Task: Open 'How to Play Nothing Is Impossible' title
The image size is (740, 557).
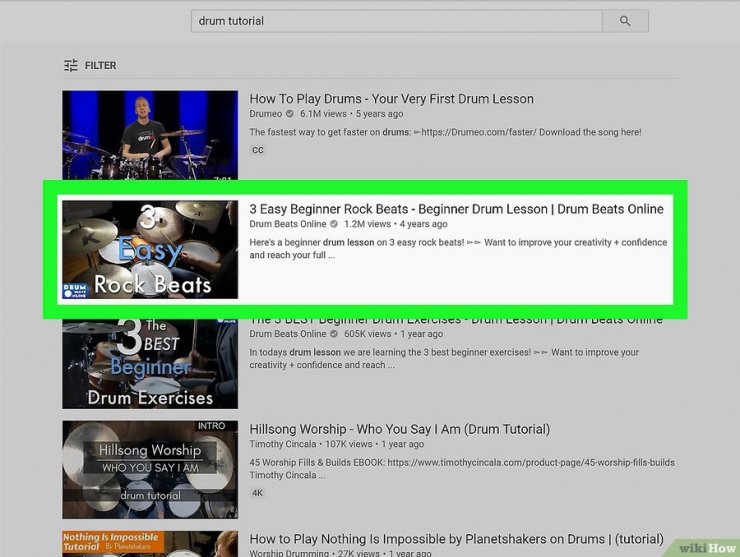Action: pos(456,539)
